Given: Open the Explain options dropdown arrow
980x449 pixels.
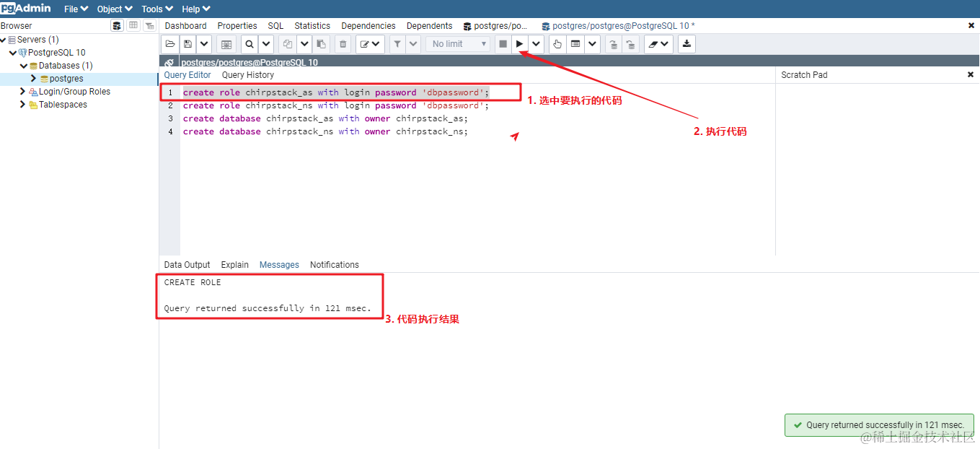Looking at the screenshot, I should click(592, 44).
